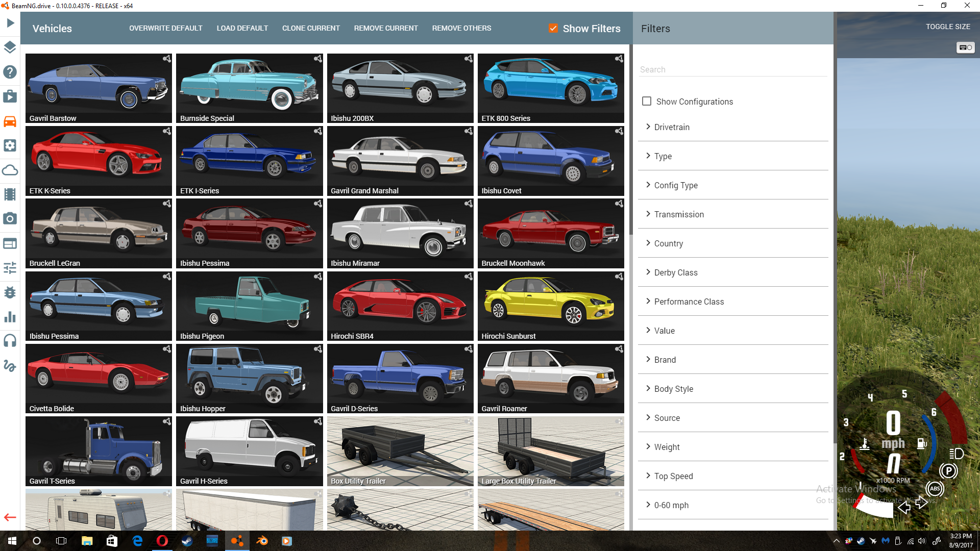The height and width of the screenshot is (551, 980).
Task: Expand the Transmission filter
Action: pos(733,214)
